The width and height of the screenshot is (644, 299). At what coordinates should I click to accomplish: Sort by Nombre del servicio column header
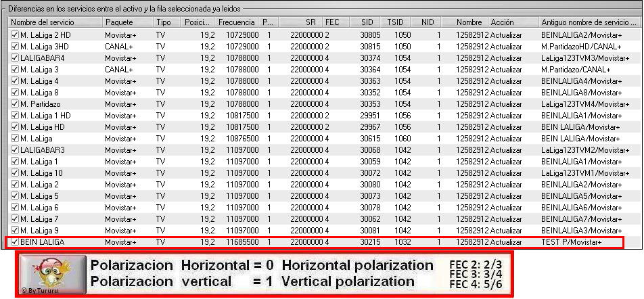[x=55, y=22]
